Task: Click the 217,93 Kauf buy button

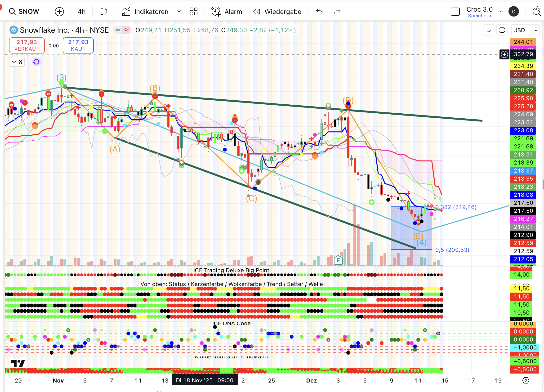Action: [x=78, y=45]
